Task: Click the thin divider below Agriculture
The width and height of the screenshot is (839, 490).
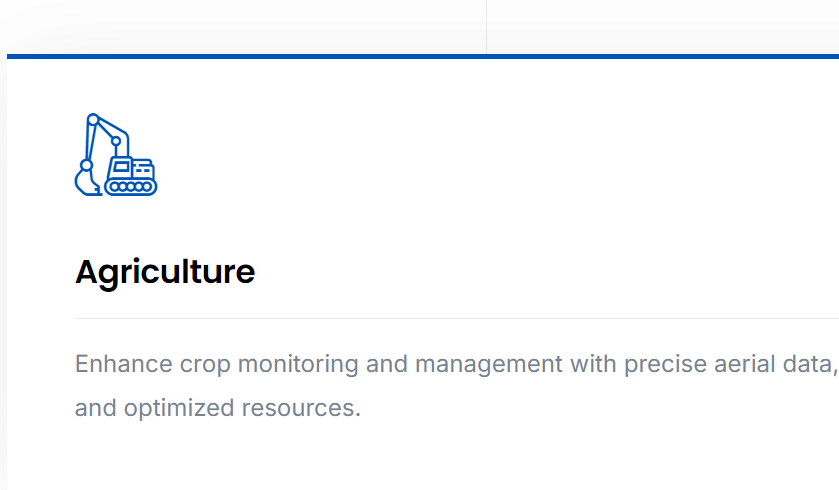Action: pos(457,318)
